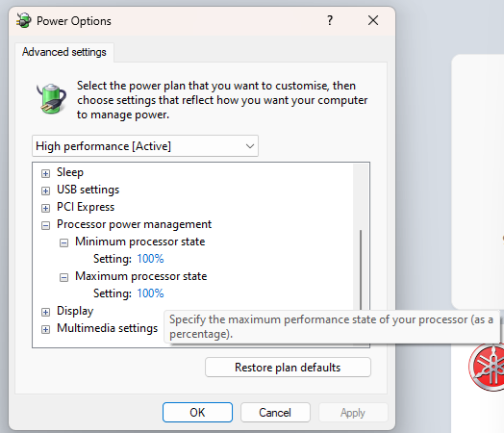The height and width of the screenshot is (433, 504).
Task: Click the settings list scrollbar thumb
Action: (361, 269)
